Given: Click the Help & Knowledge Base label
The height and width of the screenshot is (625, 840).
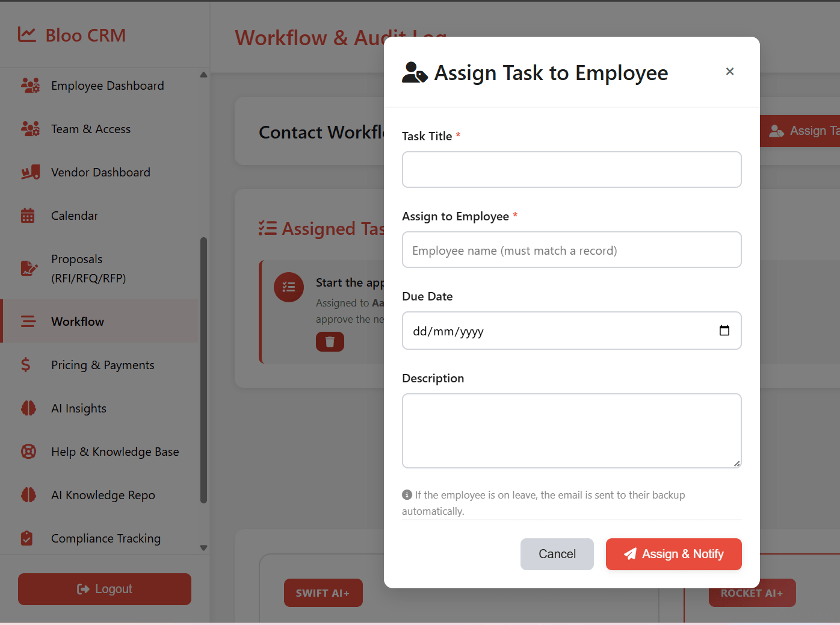Looking at the screenshot, I should [x=115, y=452].
